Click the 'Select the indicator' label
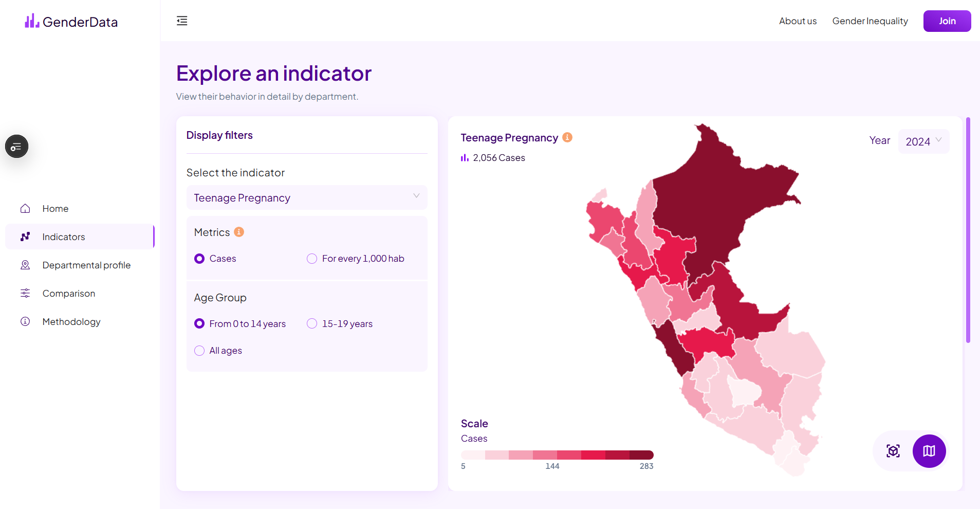 (x=235, y=173)
